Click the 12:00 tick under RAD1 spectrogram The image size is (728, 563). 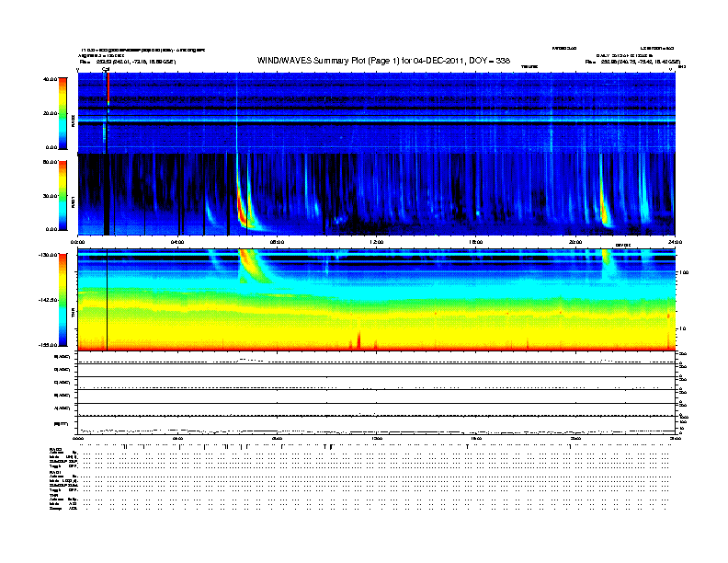coord(377,242)
